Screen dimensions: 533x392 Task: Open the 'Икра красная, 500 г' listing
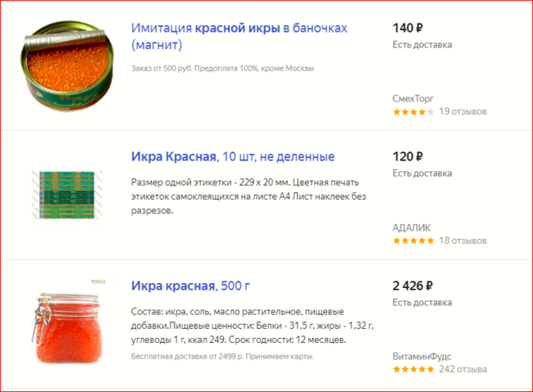coord(190,286)
